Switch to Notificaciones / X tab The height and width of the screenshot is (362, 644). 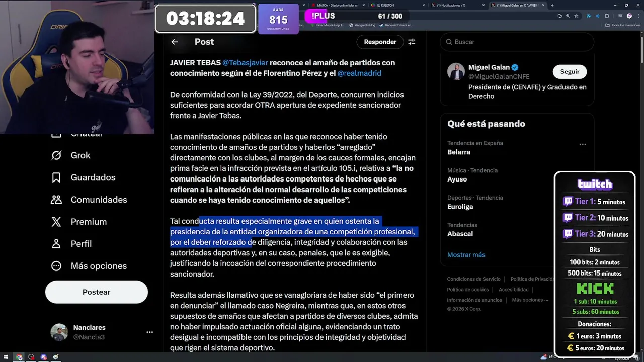point(458,5)
